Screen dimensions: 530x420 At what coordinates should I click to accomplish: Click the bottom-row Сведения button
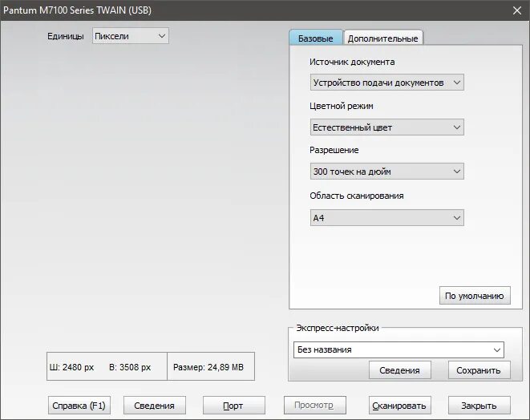[155, 406]
